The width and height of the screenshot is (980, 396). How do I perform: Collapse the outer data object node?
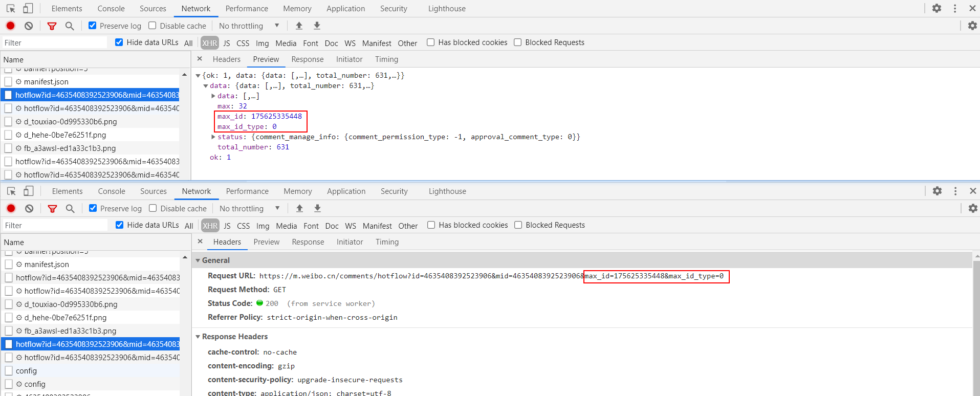pos(206,86)
